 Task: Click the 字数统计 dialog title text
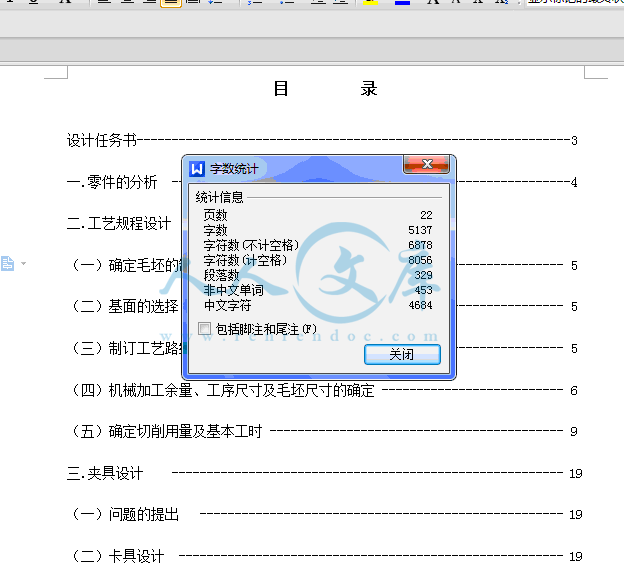click(234, 169)
